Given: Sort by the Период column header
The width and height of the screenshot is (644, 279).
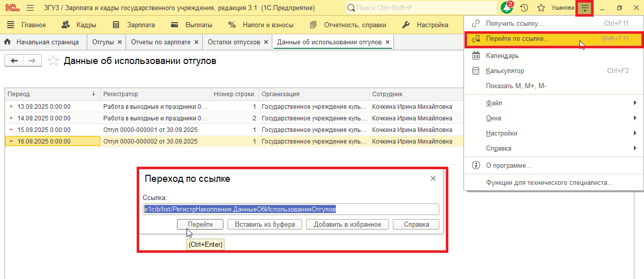Looking at the screenshot, I should pos(52,94).
